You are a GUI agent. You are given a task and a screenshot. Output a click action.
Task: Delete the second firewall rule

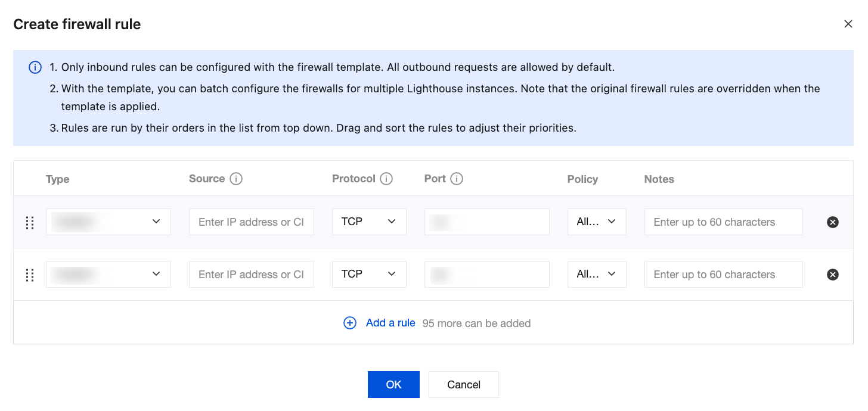(833, 275)
